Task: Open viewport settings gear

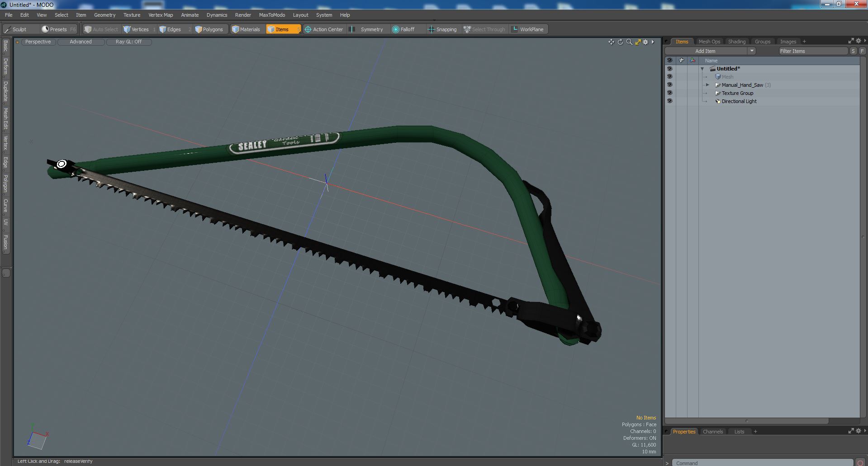Action: (x=646, y=42)
